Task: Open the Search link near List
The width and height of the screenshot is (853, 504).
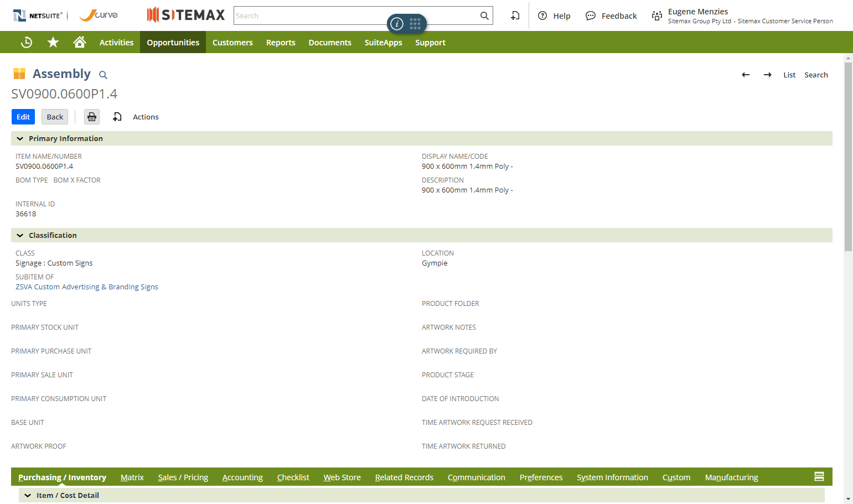Action: pos(816,75)
